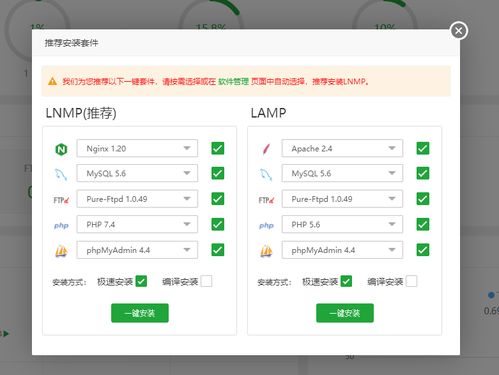Click 一键安装 button under LNMP
The height and width of the screenshot is (375, 499).
coord(140,313)
